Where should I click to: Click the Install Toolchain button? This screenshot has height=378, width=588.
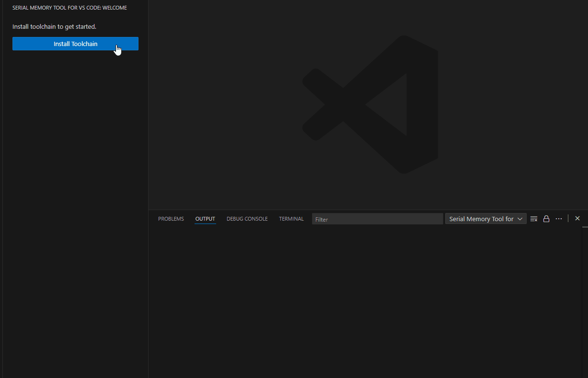(x=75, y=44)
